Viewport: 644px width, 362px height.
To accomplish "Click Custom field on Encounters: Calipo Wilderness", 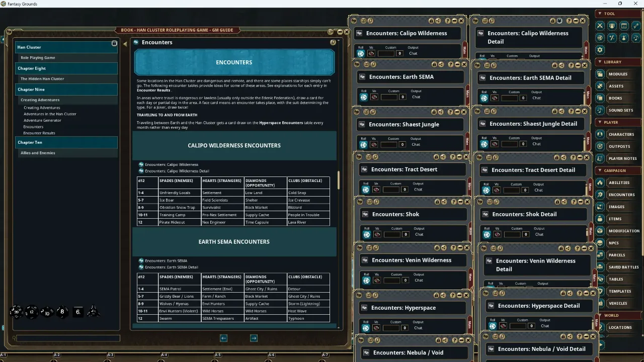I will tap(386, 53).
